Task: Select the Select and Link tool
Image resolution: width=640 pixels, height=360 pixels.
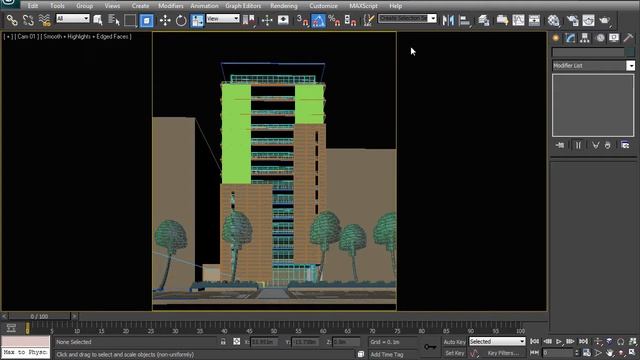Action: [12, 20]
